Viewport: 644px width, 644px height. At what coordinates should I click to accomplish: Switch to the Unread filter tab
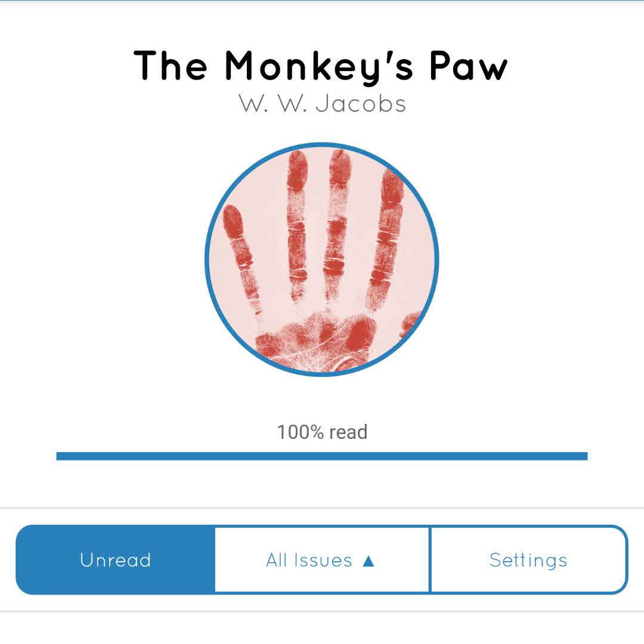click(116, 559)
